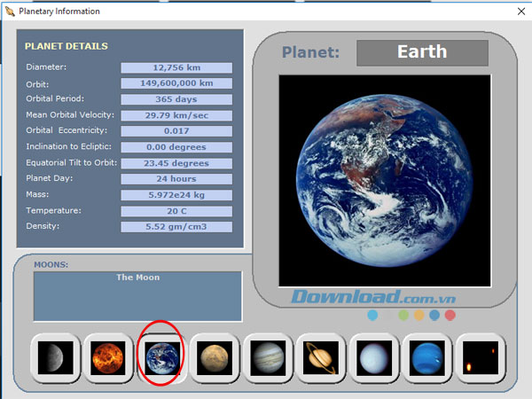Screen dimensions: 532x399
Task: Click the Orbital Eccentricity value 0.017
Action: pos(176,131)
